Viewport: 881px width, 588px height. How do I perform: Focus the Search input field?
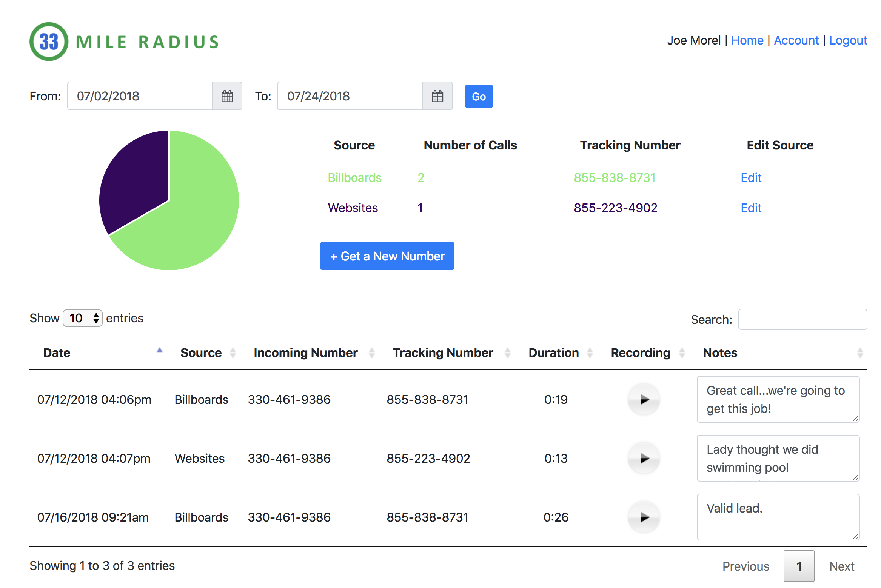coord(802,319)
